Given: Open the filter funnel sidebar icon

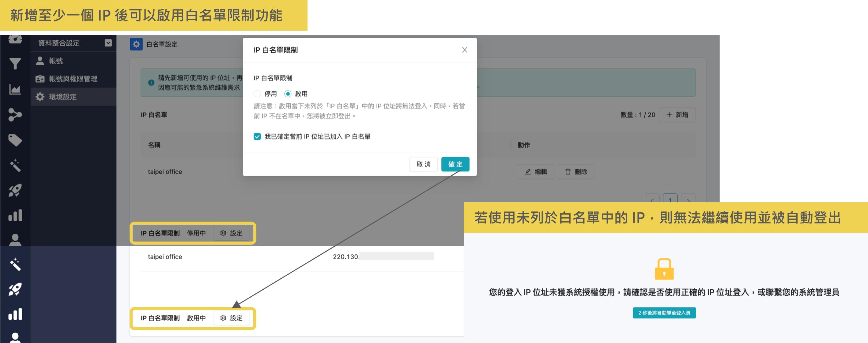Looking at the screenshot, I should [15, 64].
